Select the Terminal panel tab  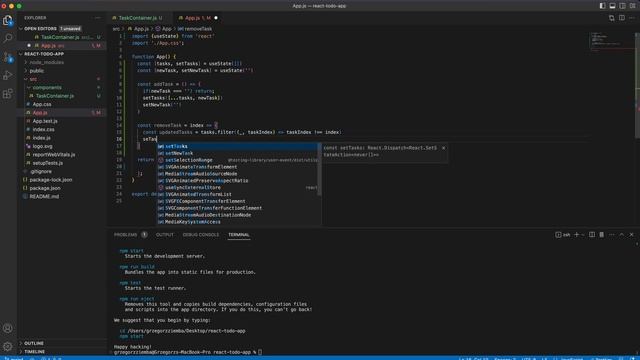pos(239,235)
